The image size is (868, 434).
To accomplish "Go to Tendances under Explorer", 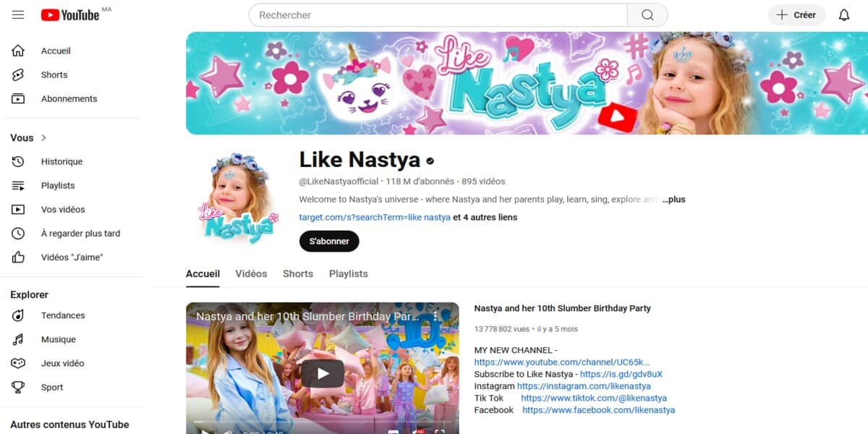I will pyautogui.click(x=63, y=315).
